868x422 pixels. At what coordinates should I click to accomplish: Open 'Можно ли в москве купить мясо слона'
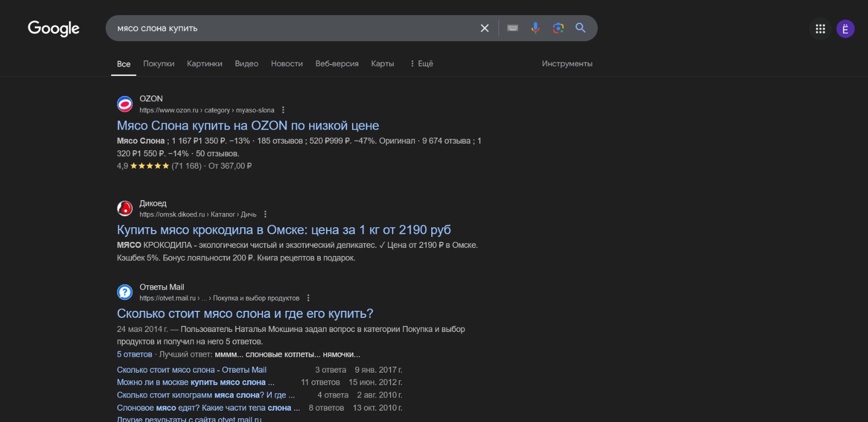(x=195, y=382)
